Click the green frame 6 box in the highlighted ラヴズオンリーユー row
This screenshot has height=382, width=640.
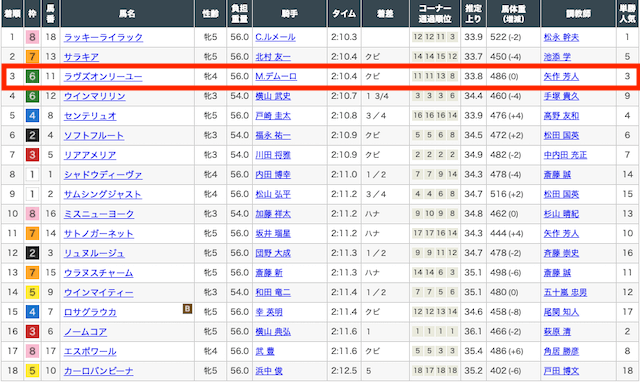[x=32, y=76]
